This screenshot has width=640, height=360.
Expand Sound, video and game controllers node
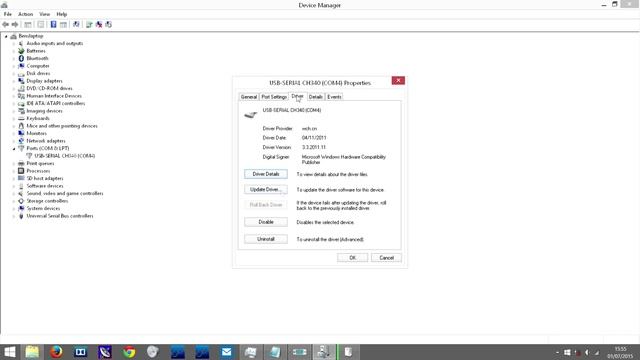click(14, 193)
